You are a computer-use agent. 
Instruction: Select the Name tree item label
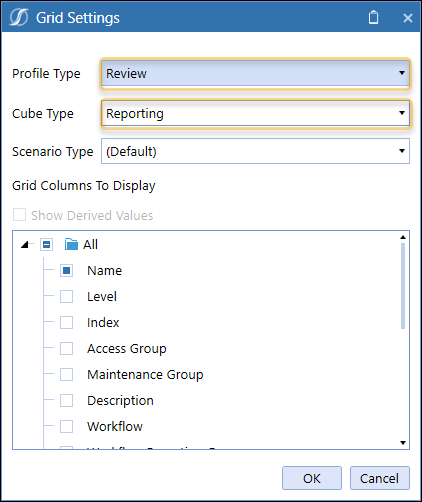104,271
